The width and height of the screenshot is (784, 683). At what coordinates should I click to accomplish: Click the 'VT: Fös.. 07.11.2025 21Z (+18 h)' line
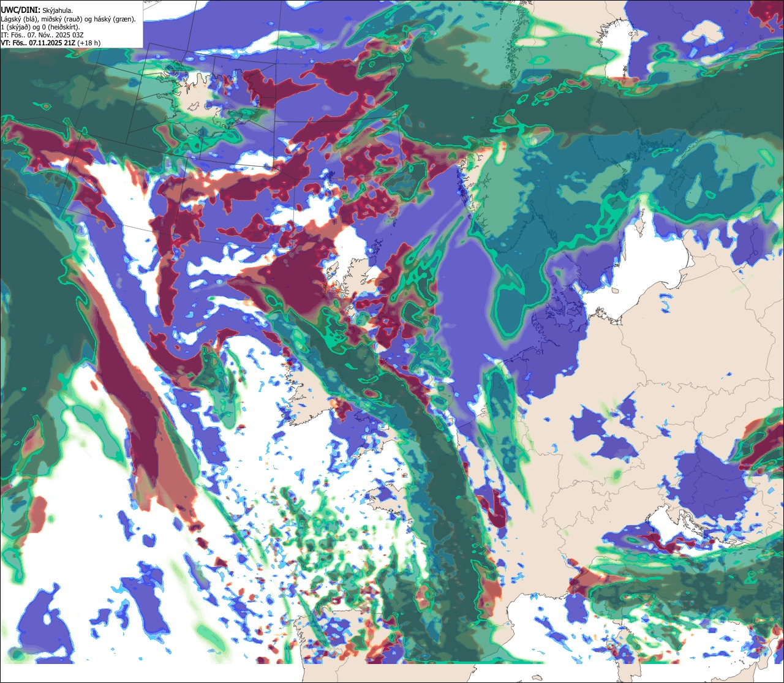tap(51, 43)
